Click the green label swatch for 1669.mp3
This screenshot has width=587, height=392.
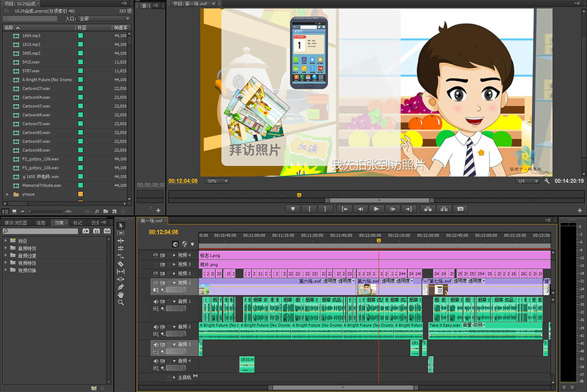(80, 36)
